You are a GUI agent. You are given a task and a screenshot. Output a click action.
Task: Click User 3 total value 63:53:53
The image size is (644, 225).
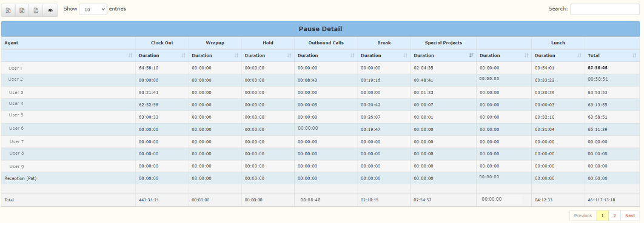[597, 93]
